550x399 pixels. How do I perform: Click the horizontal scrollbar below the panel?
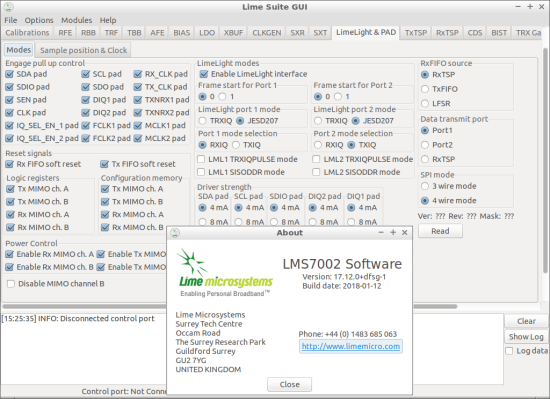[x=230, y=306]
